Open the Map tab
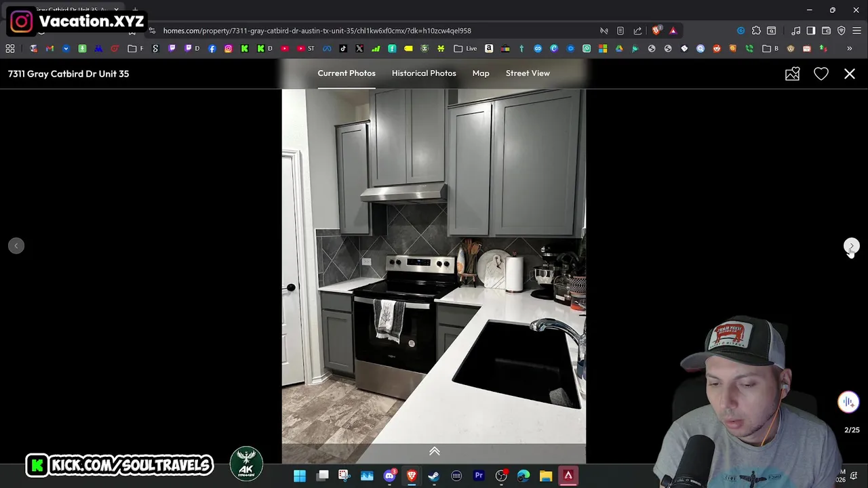Viewport: 868px width, 488px height. (481, 73)
